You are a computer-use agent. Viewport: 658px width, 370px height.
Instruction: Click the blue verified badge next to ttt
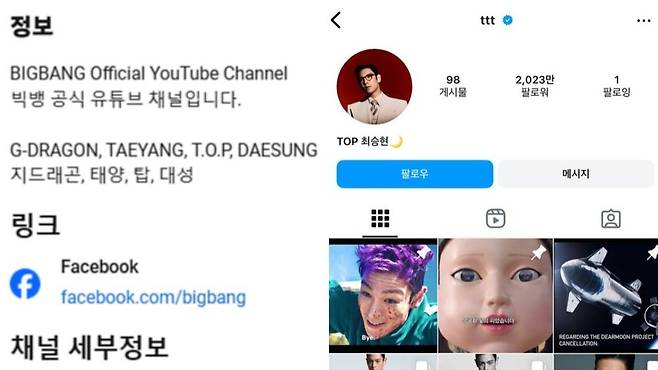507,20
